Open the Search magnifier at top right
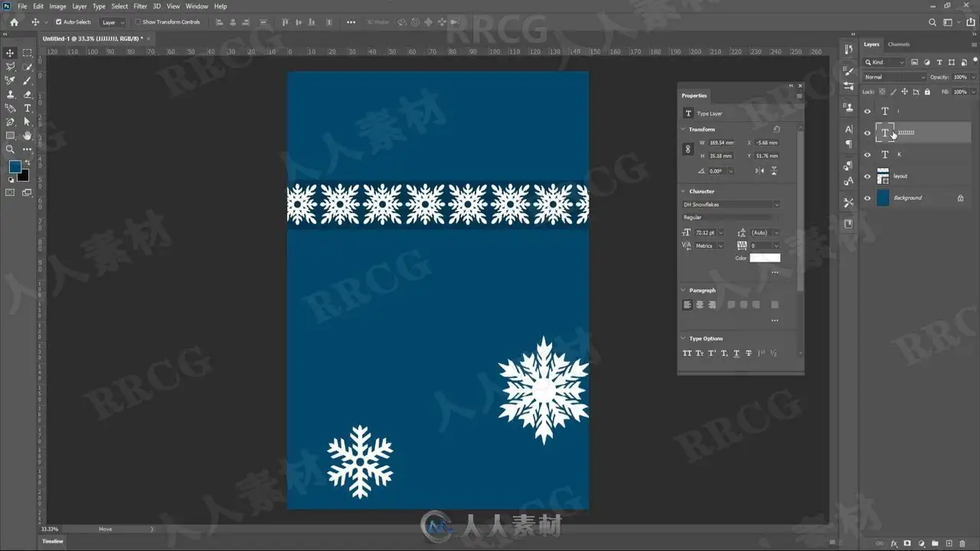This screenshot has width=980, height=551. [x=932, y=22]
